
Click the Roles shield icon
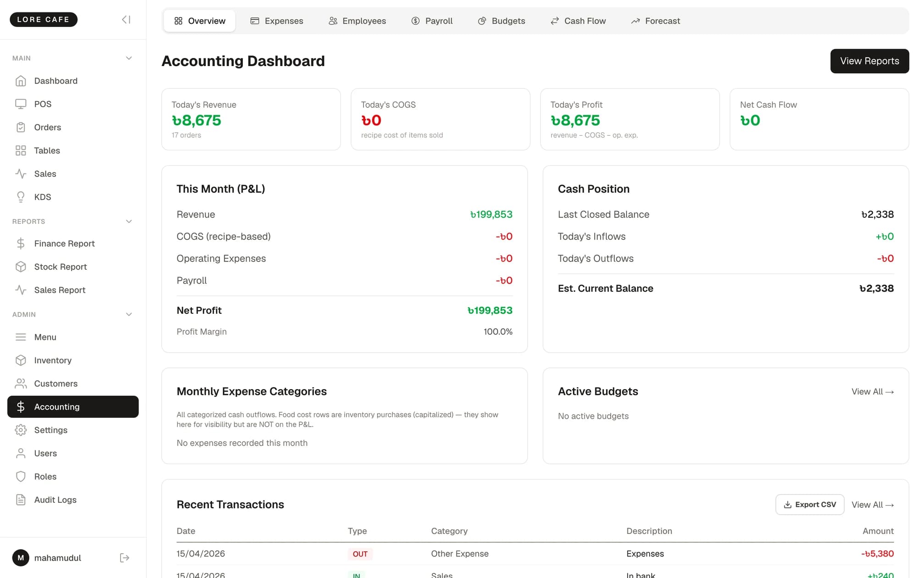tap(21, 477)
